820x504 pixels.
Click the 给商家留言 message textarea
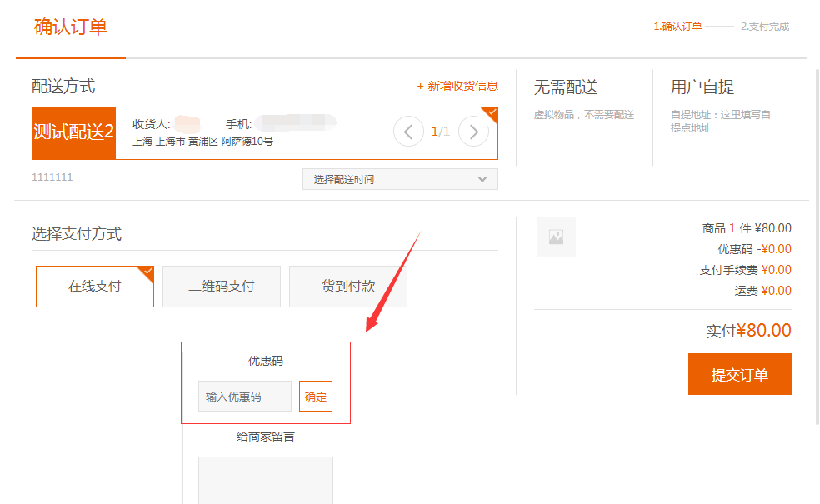click(265, 480)
